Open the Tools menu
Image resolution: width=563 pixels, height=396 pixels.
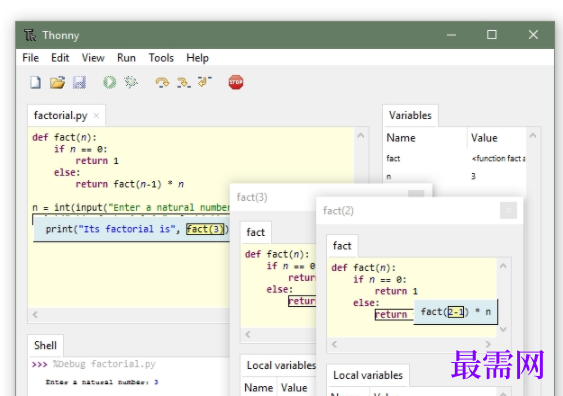161,58
